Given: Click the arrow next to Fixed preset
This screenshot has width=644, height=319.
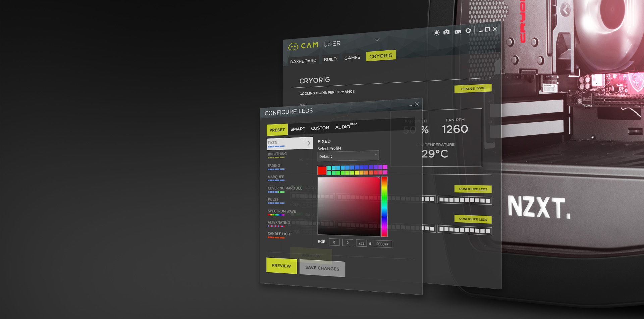Looking at the screenshot, I should (x=309, y=143).
